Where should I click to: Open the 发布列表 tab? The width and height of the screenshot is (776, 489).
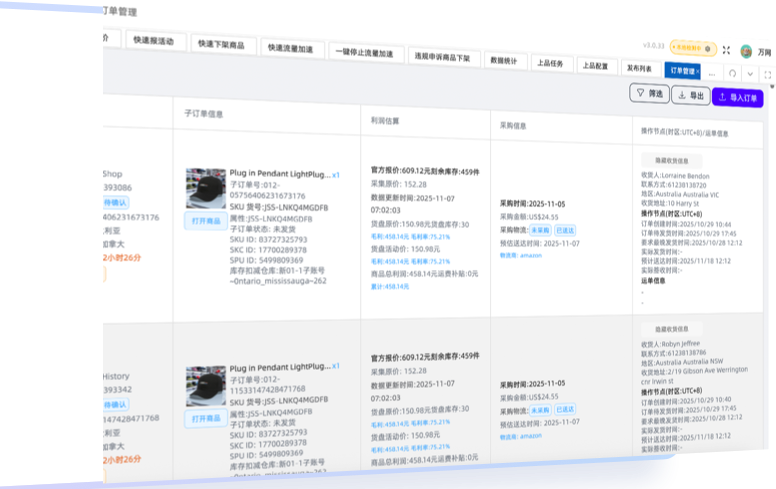click(x=638, y=69)
